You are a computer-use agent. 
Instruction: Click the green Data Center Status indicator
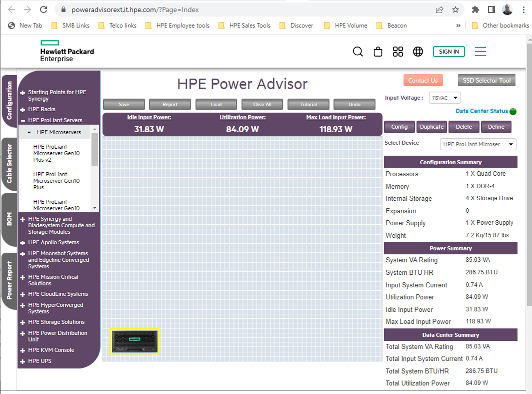click(x=513, y=112)
